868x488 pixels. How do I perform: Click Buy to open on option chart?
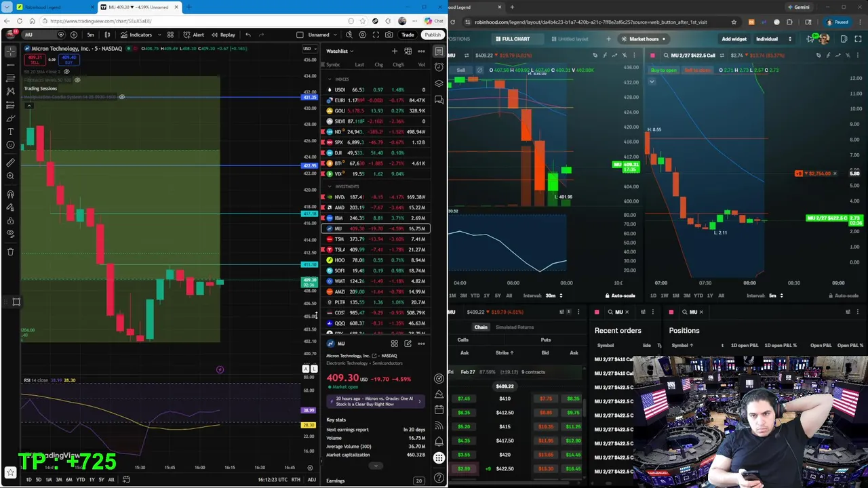pos(663,70)
